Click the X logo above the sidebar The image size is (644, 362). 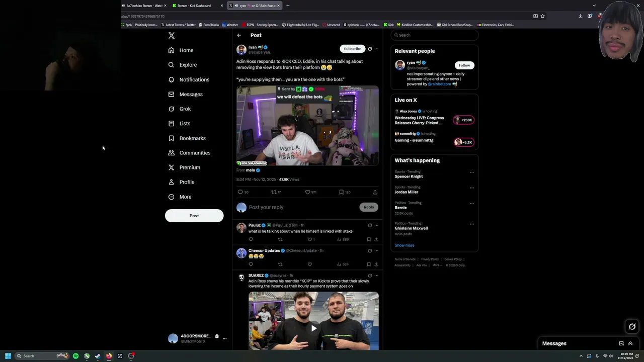tap(172, 36)
